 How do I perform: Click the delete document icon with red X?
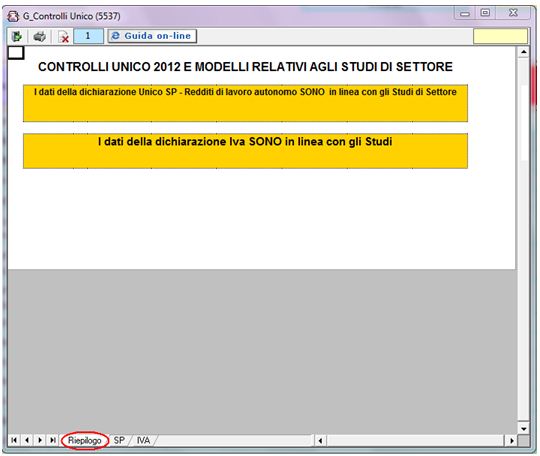63,37
